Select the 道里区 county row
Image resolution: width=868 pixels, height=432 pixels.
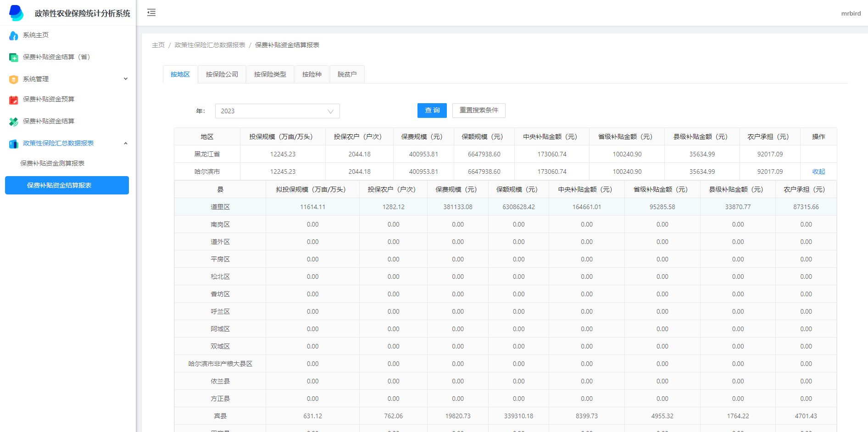506,207
